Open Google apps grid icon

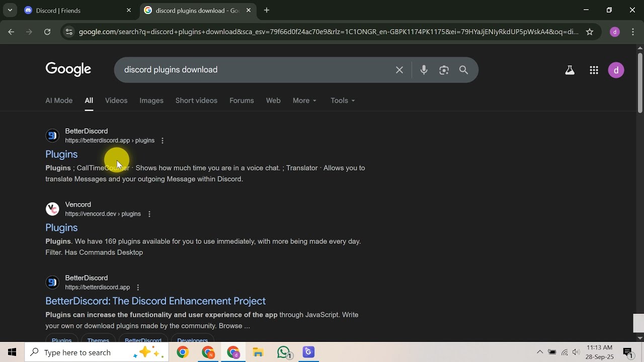click(x=594, y=70)
